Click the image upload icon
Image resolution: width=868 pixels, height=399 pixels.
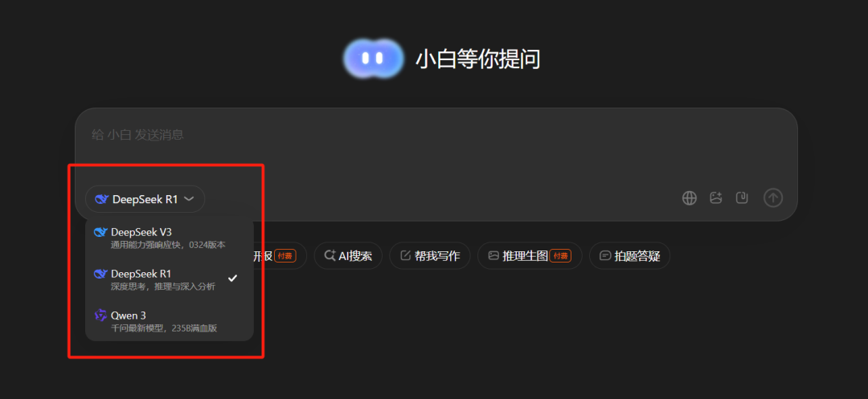(716, 197)
